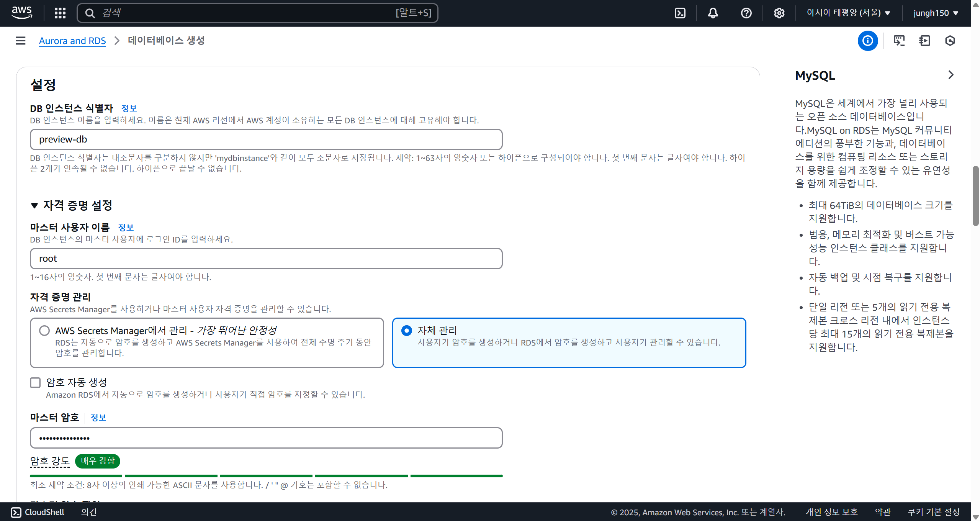Toggle the blue info panel icon
Image resolution: width=980 pixels, height=521 pixels.
[x=867, y=41]
